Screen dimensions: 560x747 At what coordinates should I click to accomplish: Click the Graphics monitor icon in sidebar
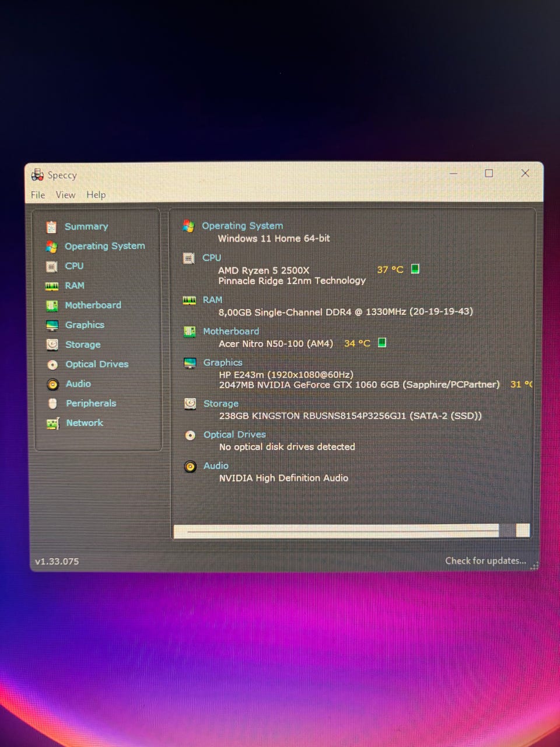coord(52,325)
